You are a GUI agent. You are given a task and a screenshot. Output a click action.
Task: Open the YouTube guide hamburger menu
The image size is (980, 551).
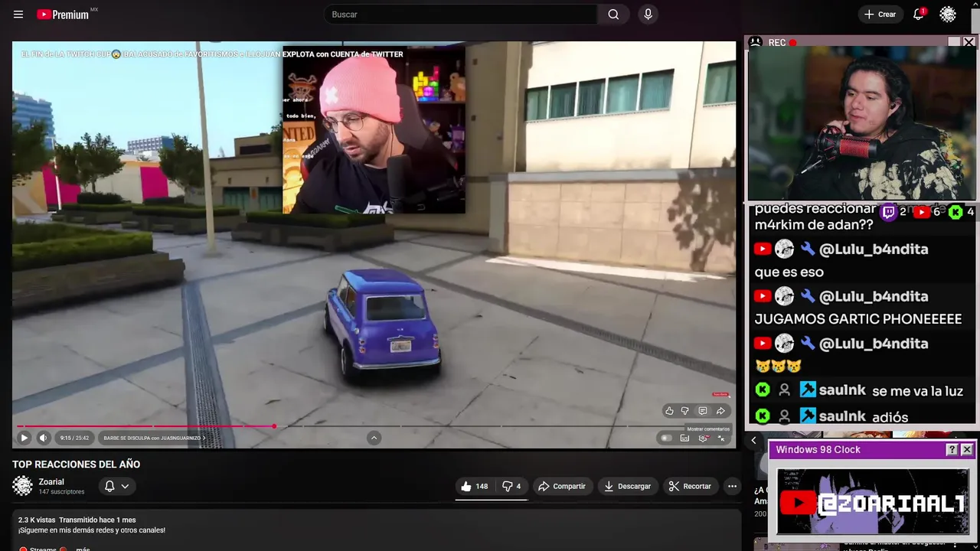pos(18,15)
